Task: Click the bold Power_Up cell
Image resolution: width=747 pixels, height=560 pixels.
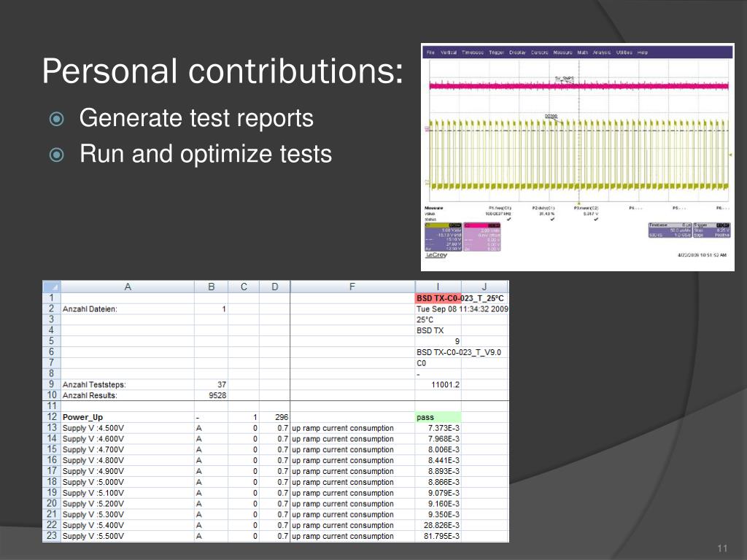Action: [127, 417]
